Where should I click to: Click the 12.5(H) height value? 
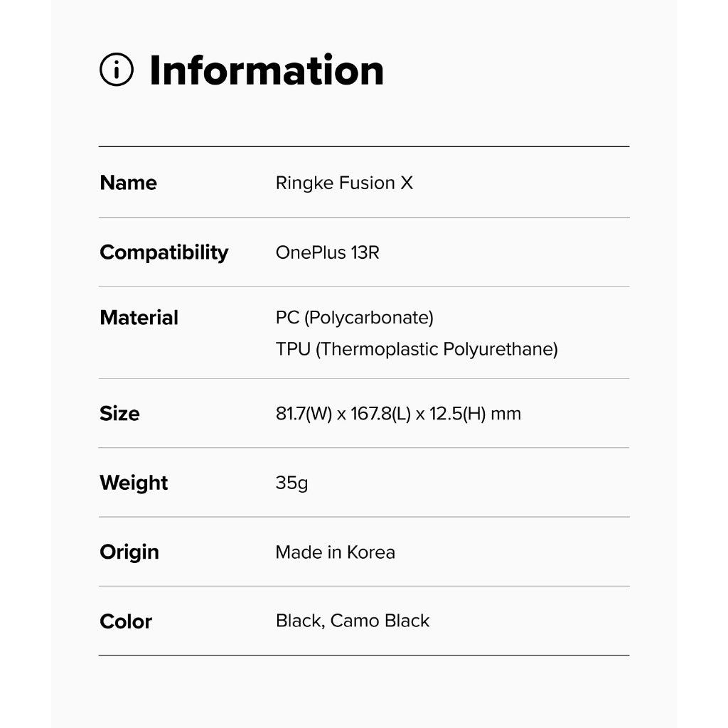(456, 414)
